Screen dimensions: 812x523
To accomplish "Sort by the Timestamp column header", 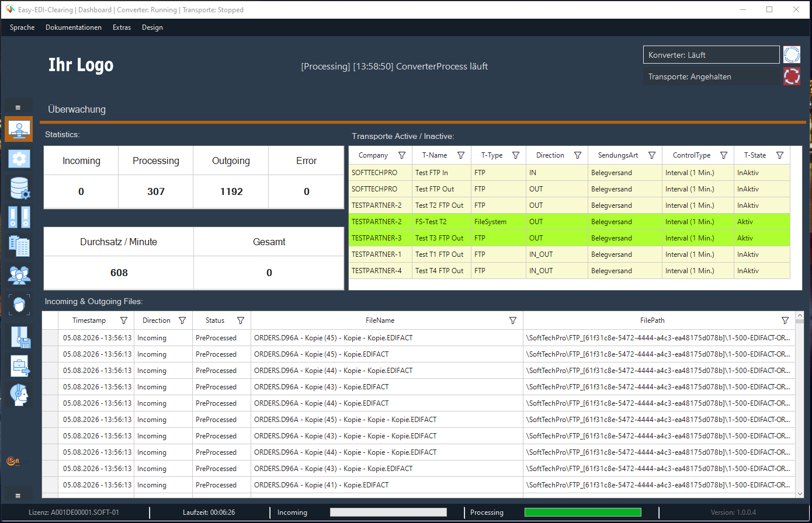I will 89,320.
